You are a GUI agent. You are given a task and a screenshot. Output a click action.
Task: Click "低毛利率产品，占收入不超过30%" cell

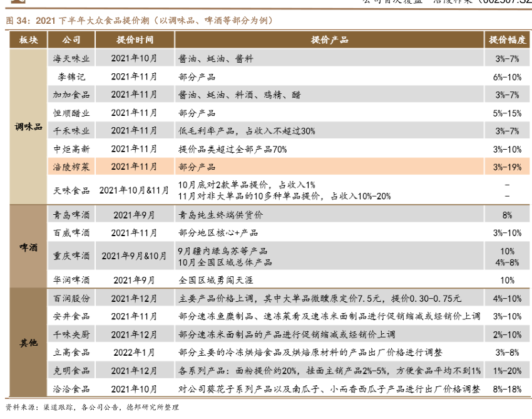click(247, 131)
